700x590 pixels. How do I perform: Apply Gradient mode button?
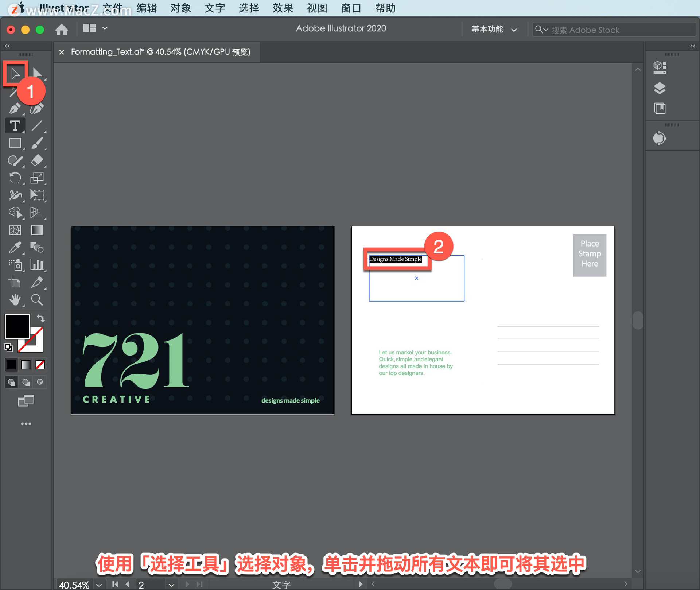click(26, 364)
